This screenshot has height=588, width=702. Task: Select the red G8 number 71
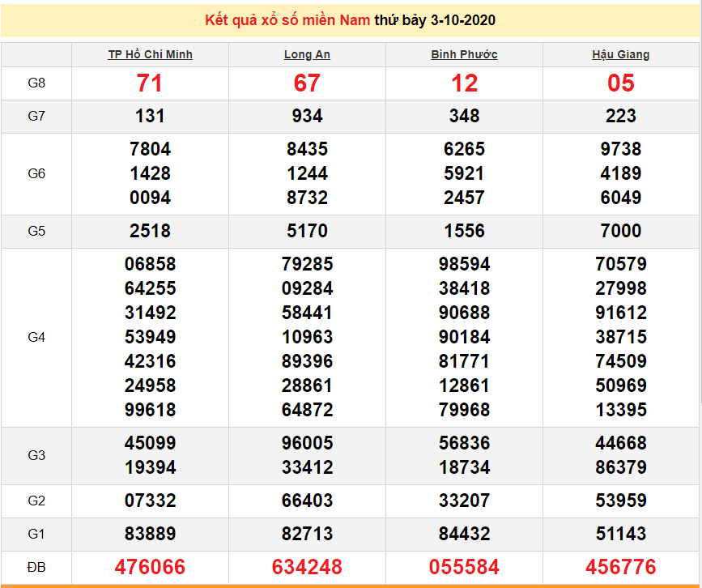pos(150,83)
